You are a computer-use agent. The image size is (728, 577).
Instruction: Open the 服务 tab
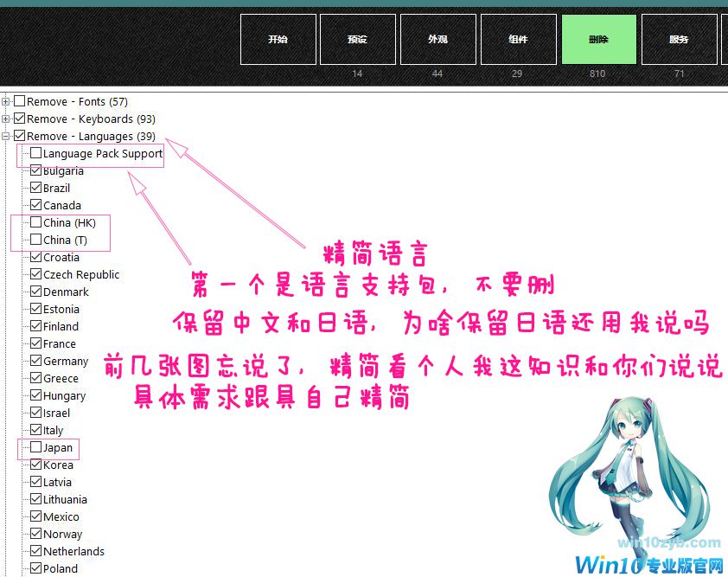click(x=679, y=39)
